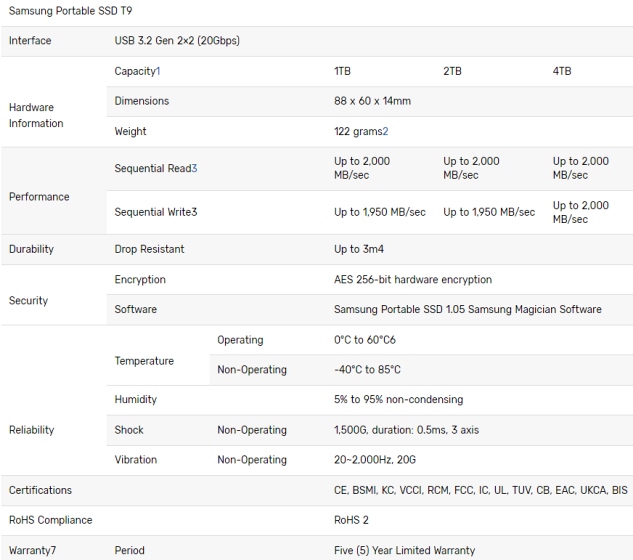This screenshot has height=560, width=633.
Task: Click the Hardware Information row label
Action: [36, 115]
